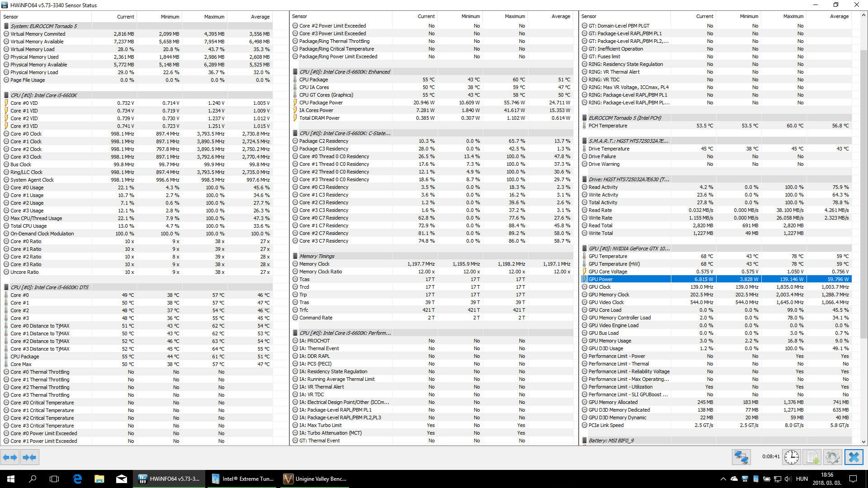Image resolution: width=868 pixels, height=488 pixels.
Task: Select the CPU [#0]: Intel Core i5-6600K group header
Action: pyautogui.click(x=137, y=95)
